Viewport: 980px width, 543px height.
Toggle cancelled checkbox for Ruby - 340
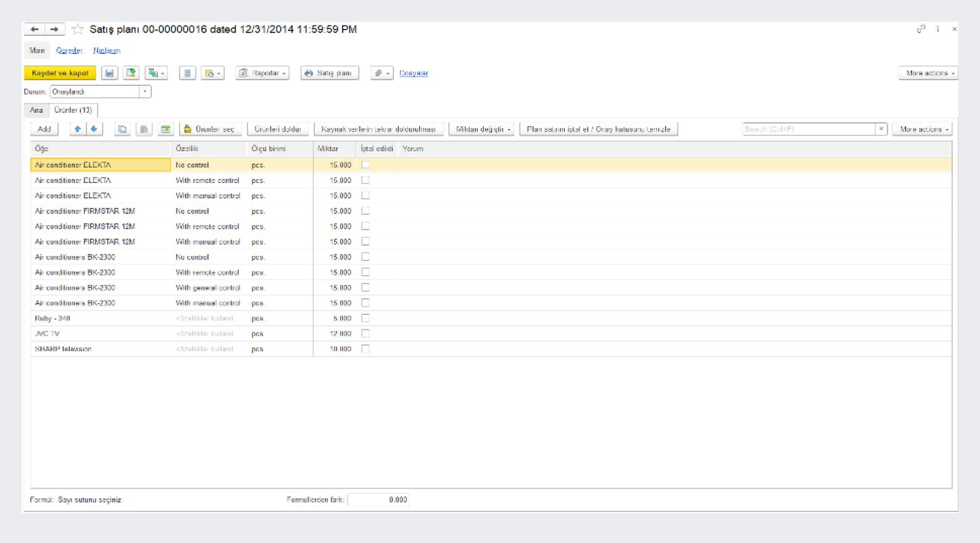pos(365,318)
